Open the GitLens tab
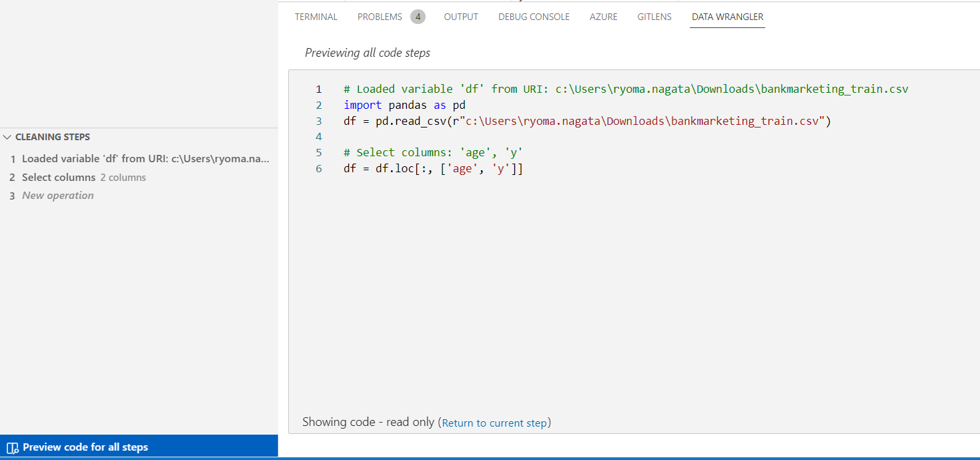 point(654,16)
